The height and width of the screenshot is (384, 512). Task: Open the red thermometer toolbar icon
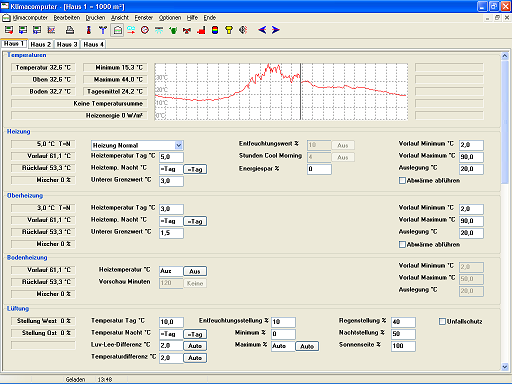point(89,30)
